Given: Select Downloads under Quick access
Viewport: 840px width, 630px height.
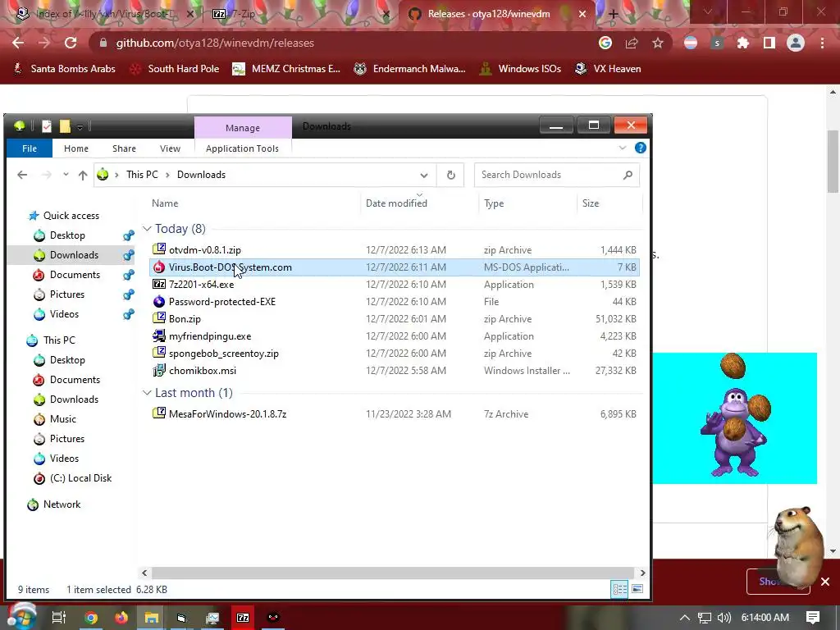Looking at the screenshot, I should [74, 255].
